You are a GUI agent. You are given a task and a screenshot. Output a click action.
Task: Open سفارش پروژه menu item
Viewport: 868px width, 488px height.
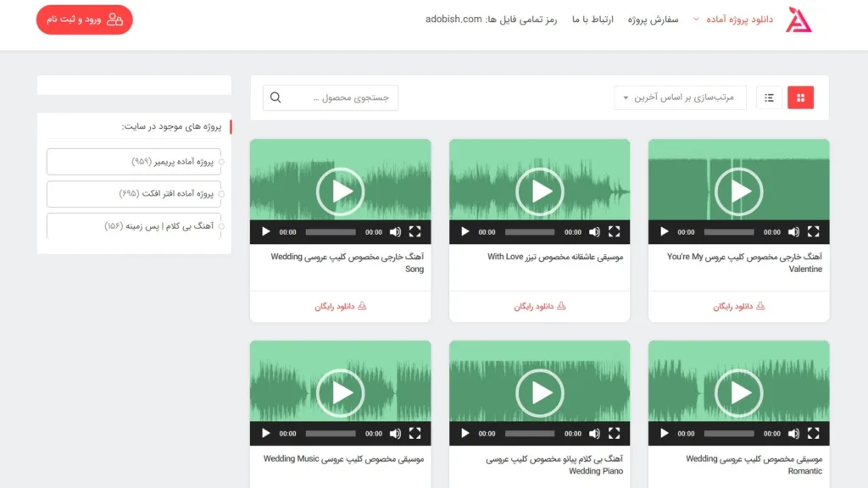653,19
